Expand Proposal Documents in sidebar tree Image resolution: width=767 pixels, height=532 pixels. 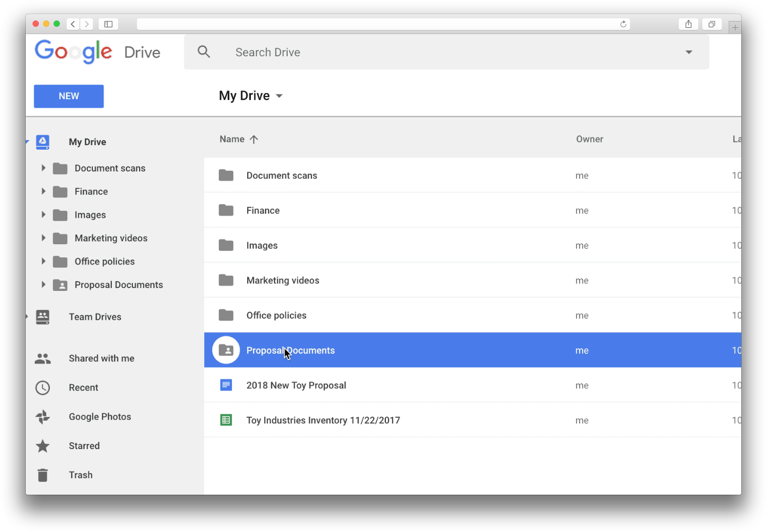[44, 284]
